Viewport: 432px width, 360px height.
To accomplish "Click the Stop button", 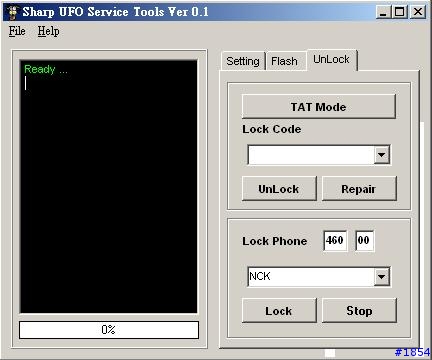I will (x=359, y=311).
